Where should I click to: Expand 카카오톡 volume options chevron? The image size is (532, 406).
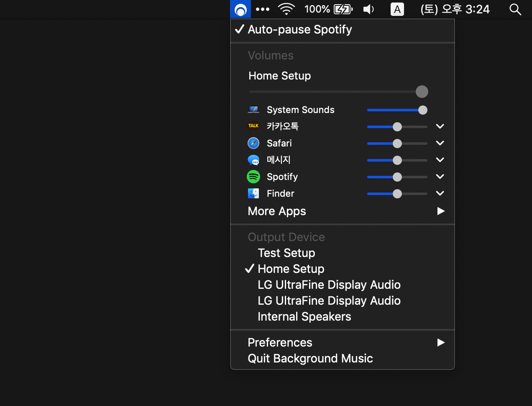point(440,126)
